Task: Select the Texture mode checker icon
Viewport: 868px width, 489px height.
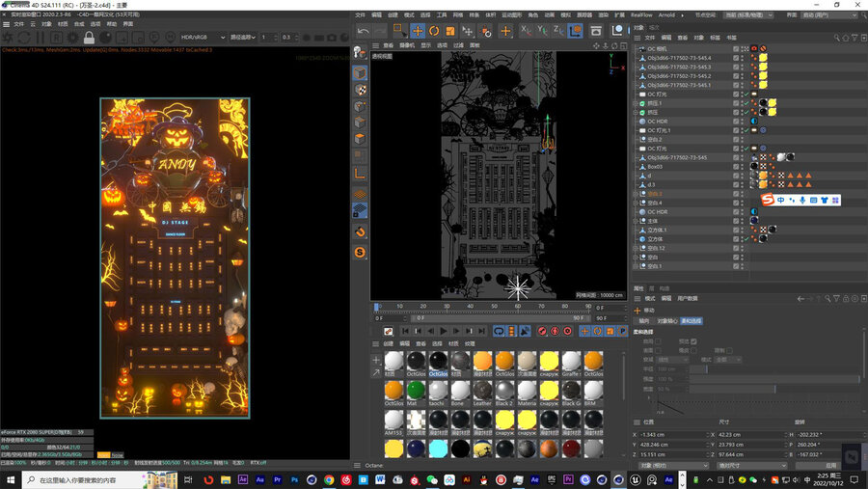Action: [x=360, y=90]
